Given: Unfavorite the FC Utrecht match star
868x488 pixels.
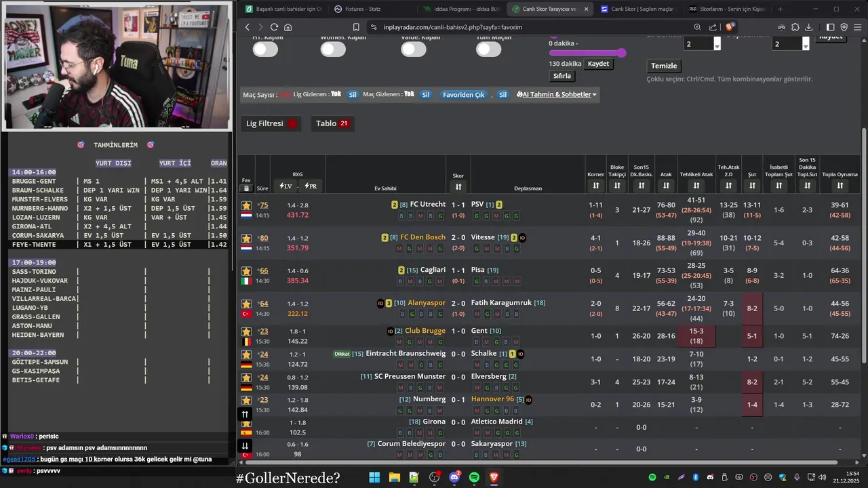Looking at the screenshot, I should coord(246,205).
